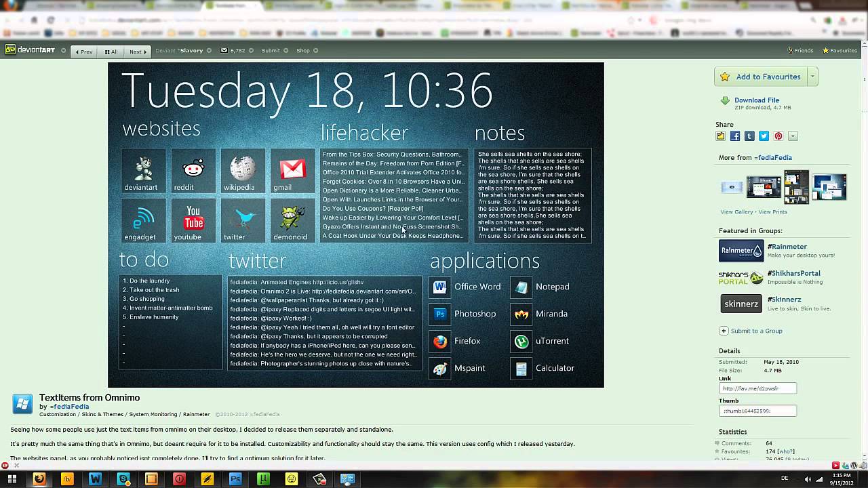
Task: Expand the Submit dropdown arrow
Action: pos(285,51)
